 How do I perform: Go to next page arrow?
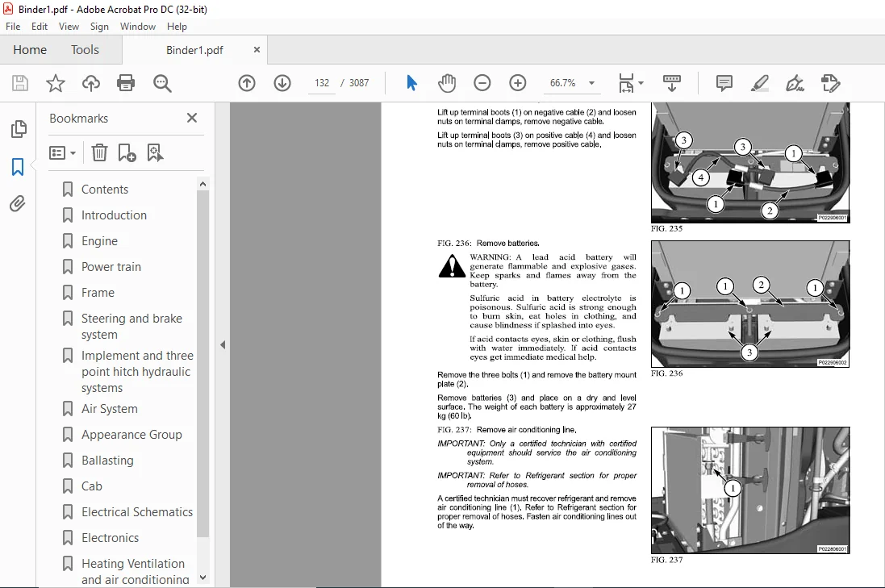point(282,84)
